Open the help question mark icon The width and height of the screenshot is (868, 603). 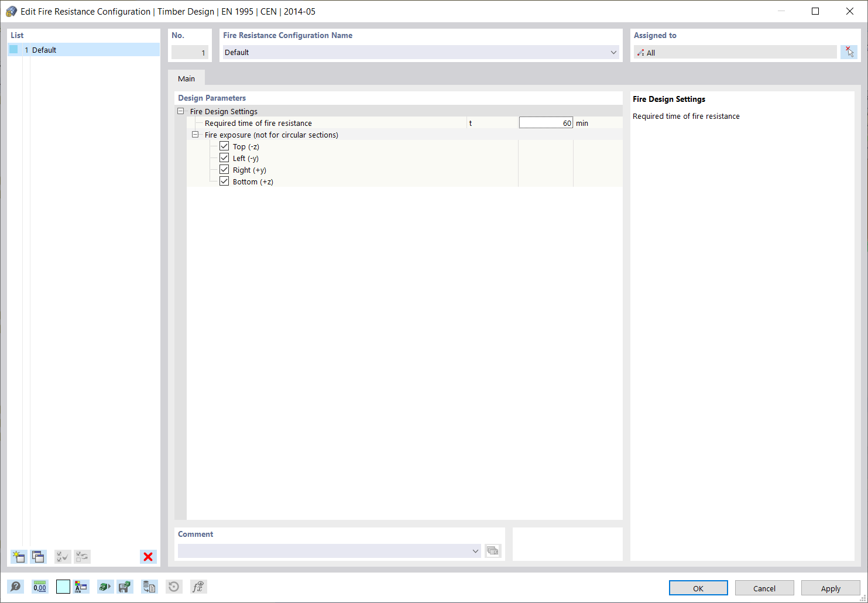pyautogui.click(x=16, y=586)
